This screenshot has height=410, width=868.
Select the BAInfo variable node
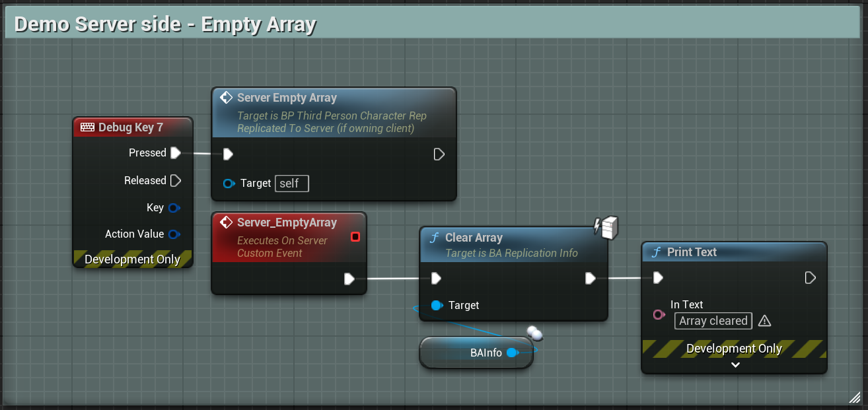click(x=476, y=353)
